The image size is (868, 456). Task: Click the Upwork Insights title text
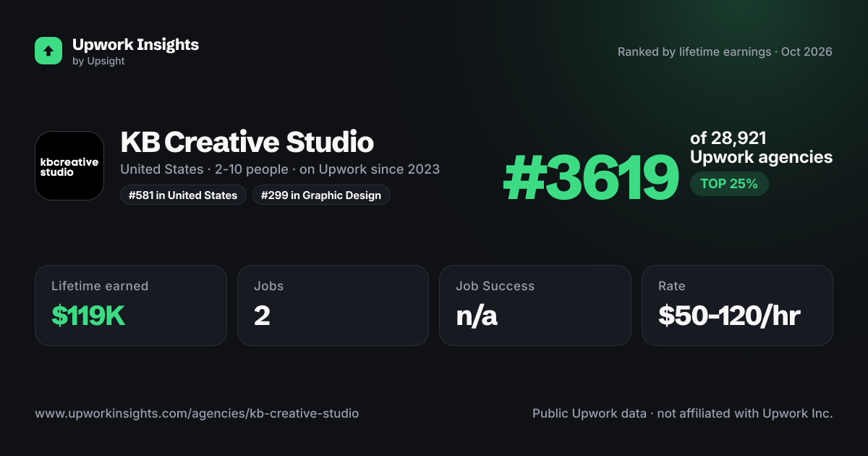(135, 44)
